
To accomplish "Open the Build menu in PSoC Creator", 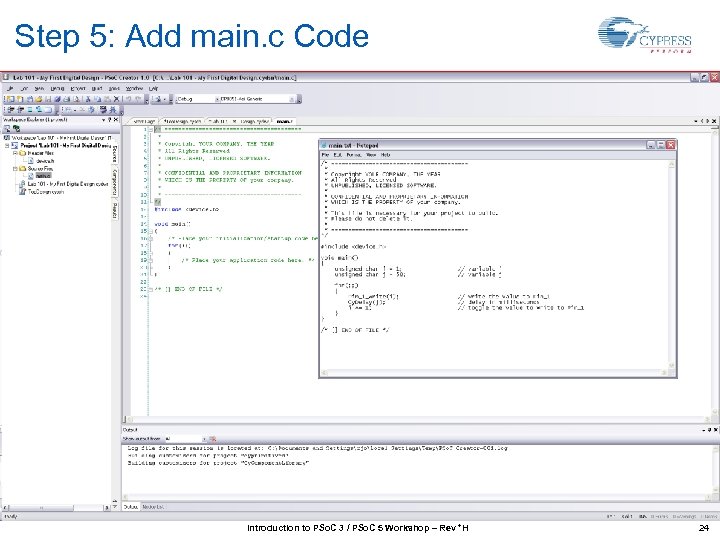I will coord(97,88).
